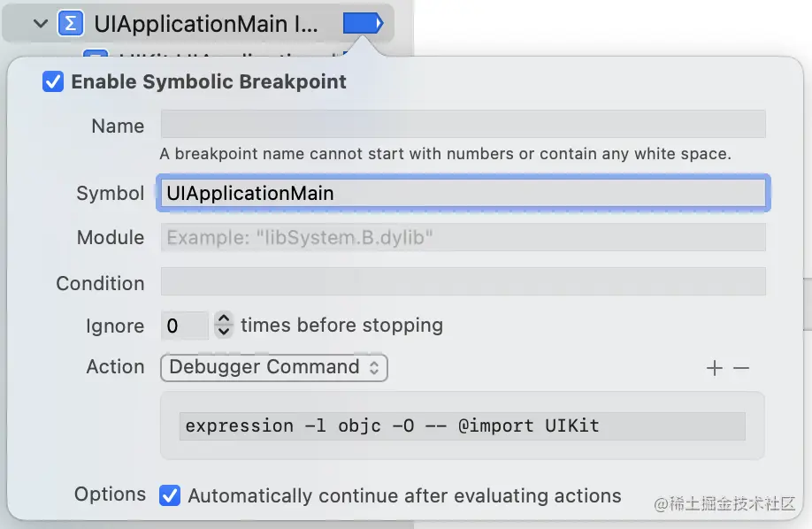Select the UIApplicationMain breakpoint row label
Screen dimensions: 812x529
click(205, 24)
